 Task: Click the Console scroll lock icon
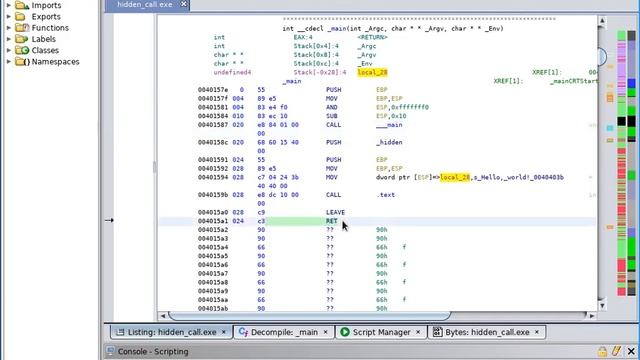pos(602,351)
